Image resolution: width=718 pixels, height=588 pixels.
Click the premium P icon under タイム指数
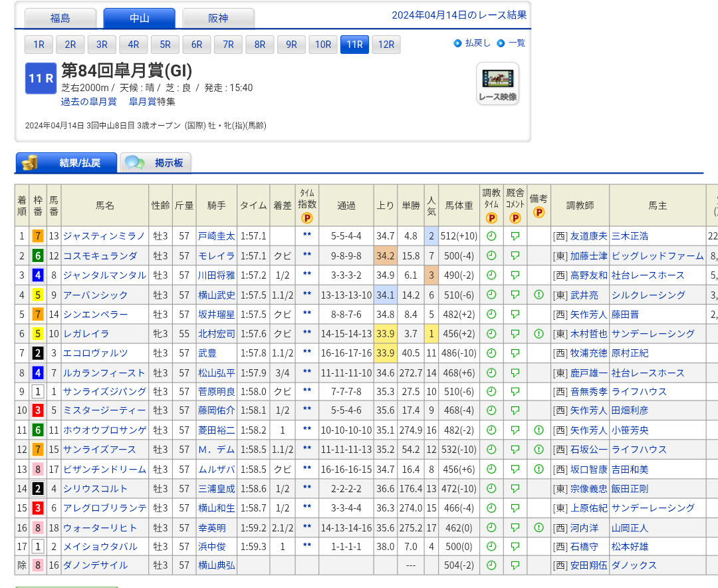[x=306, y=218]
